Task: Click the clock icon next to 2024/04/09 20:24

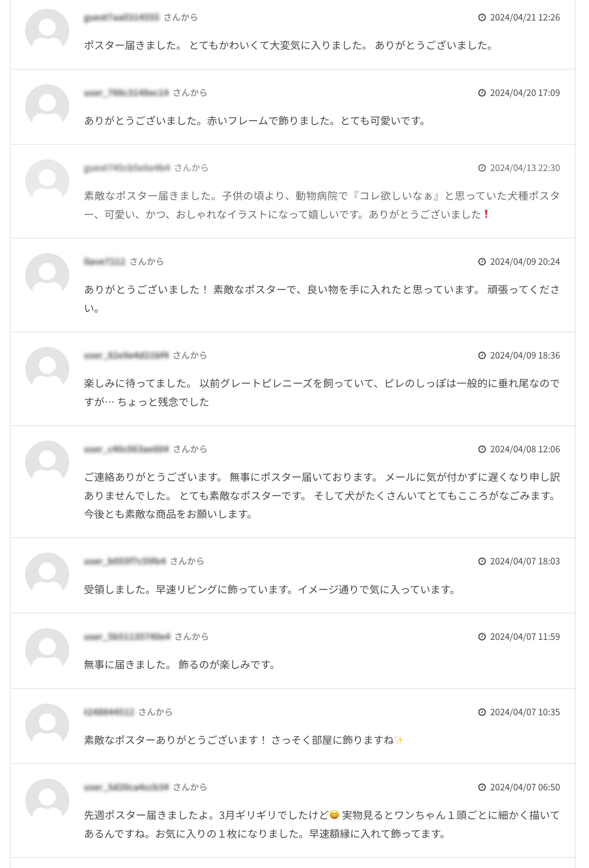Action: coord(482,262)
